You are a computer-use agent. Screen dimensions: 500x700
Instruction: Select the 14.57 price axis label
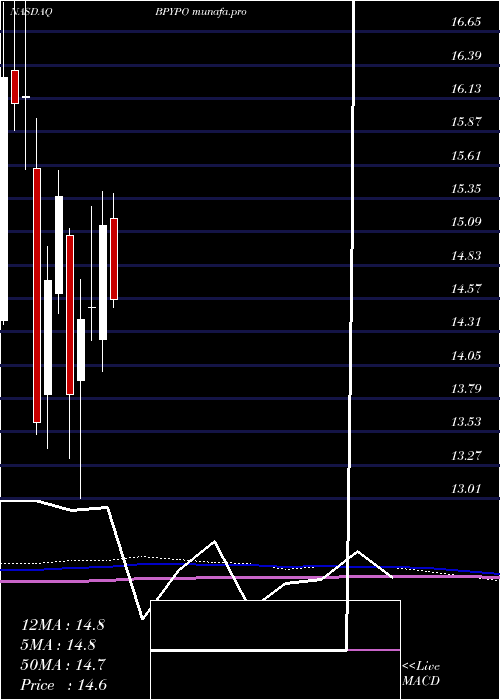466,288
